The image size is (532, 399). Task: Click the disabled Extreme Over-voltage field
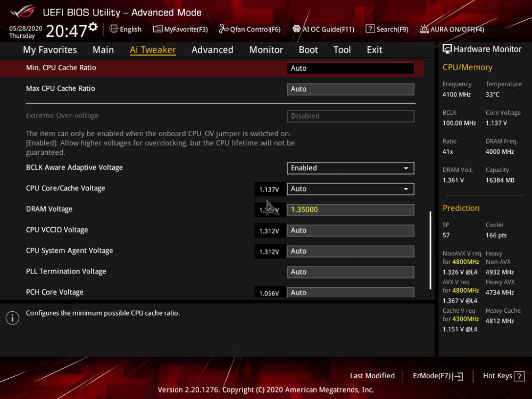coord(351,116)
